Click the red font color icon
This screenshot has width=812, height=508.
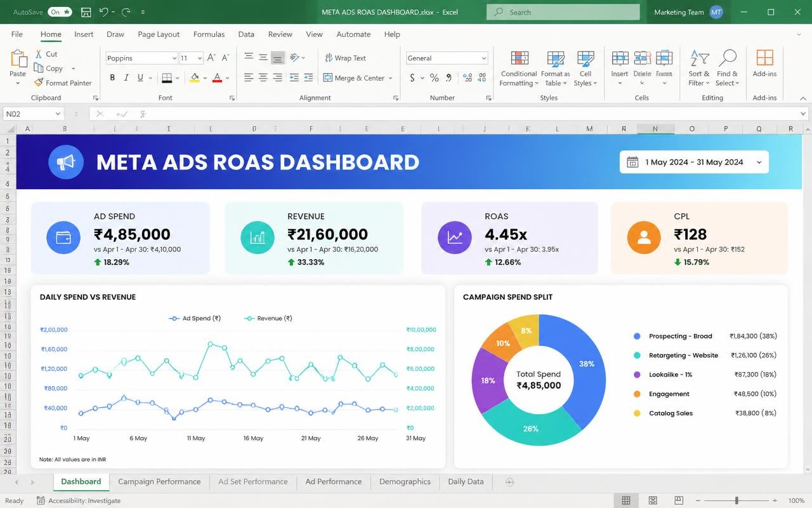coord(217,77)
